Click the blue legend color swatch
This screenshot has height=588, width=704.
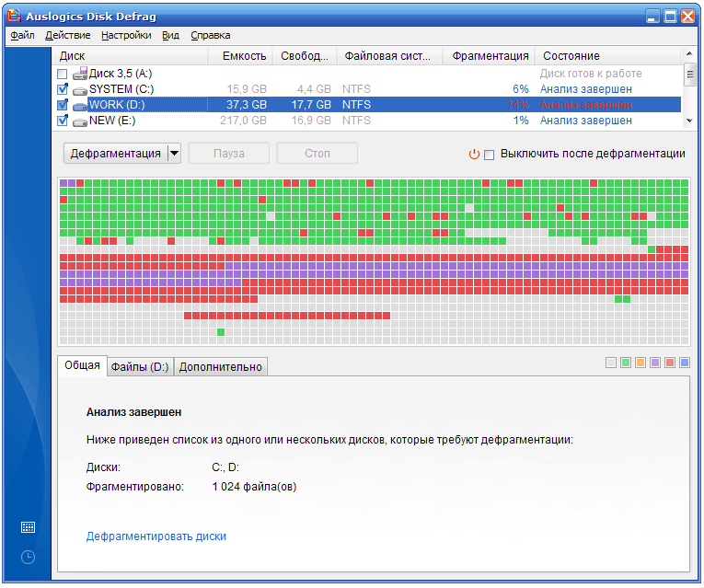coord(685,363)
